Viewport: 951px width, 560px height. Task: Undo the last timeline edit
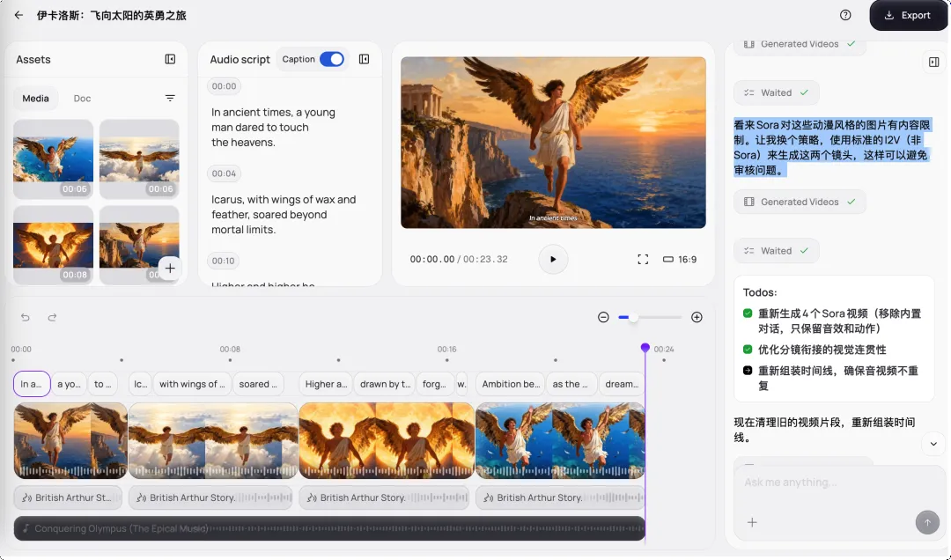pyautogui.click(x=26, y=317)
